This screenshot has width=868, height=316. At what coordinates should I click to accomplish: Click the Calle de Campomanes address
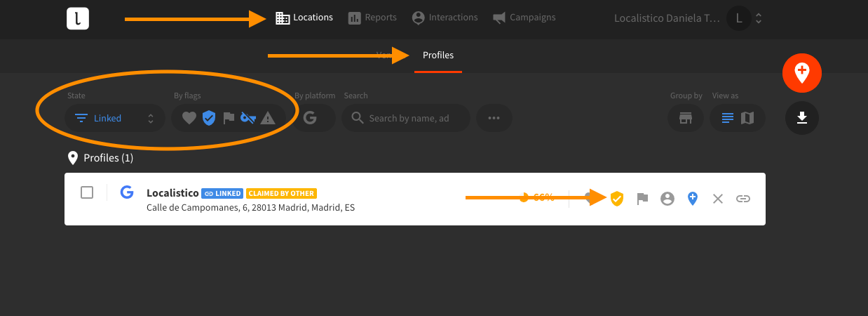(x=250, y=208)
